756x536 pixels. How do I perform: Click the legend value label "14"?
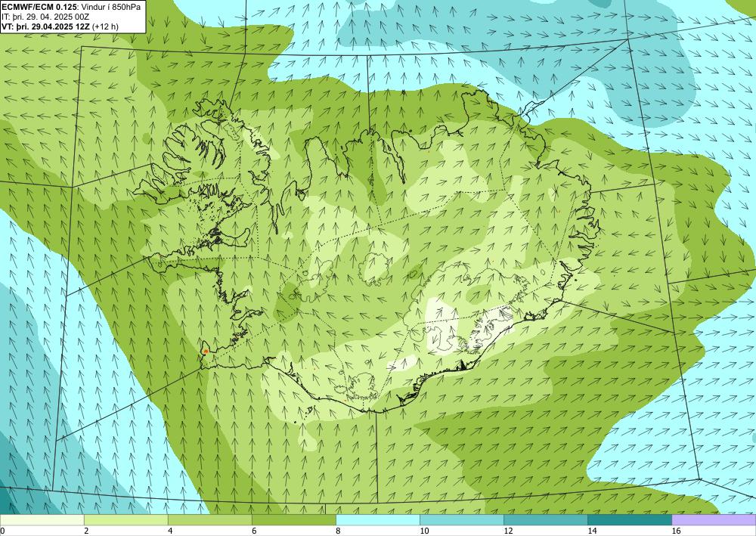click(x=592, y=531)
